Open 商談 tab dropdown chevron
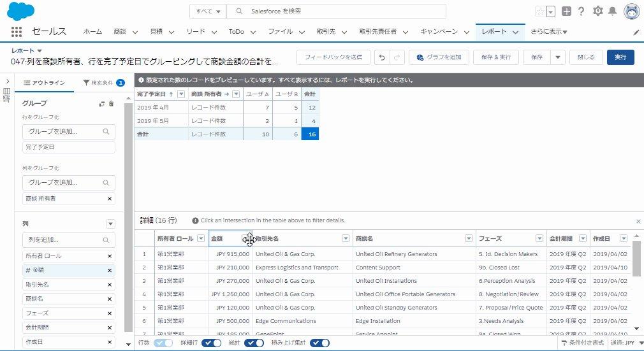 (x=135, y=32)
